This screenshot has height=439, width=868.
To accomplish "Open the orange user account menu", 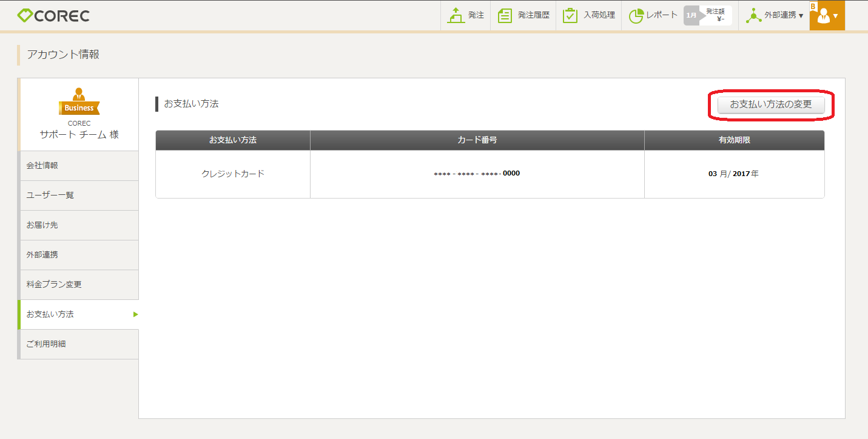I will tap(827, 16).
